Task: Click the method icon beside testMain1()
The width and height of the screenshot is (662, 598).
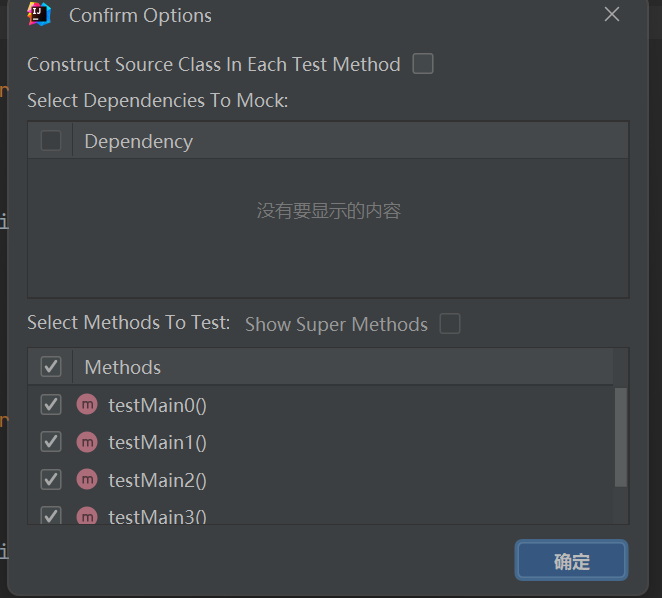Action: point(87,442)
